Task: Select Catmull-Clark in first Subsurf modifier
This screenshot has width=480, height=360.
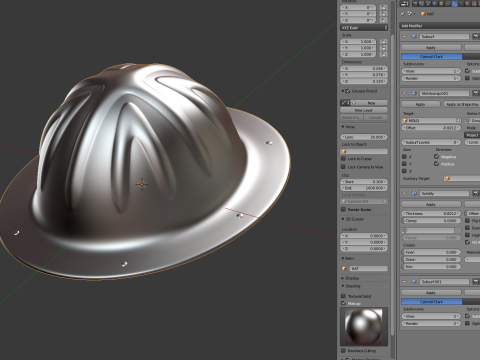Action: point(432,57)
